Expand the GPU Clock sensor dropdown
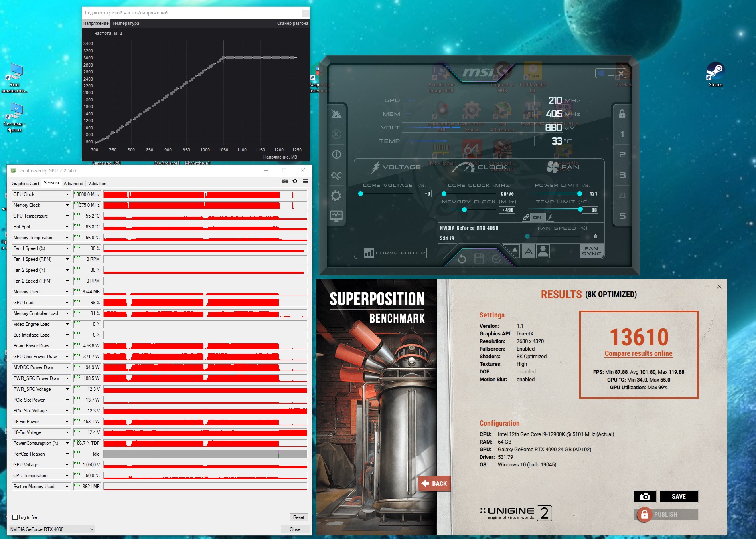Screen dimensions: 756x539 pyautogui.click(x=67, y=194)
